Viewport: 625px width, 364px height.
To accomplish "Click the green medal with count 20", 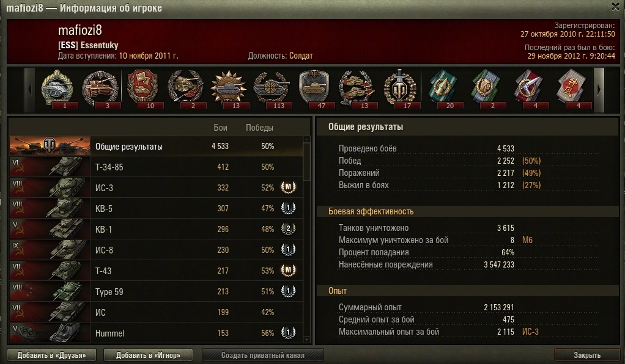I will coord(443,89).
